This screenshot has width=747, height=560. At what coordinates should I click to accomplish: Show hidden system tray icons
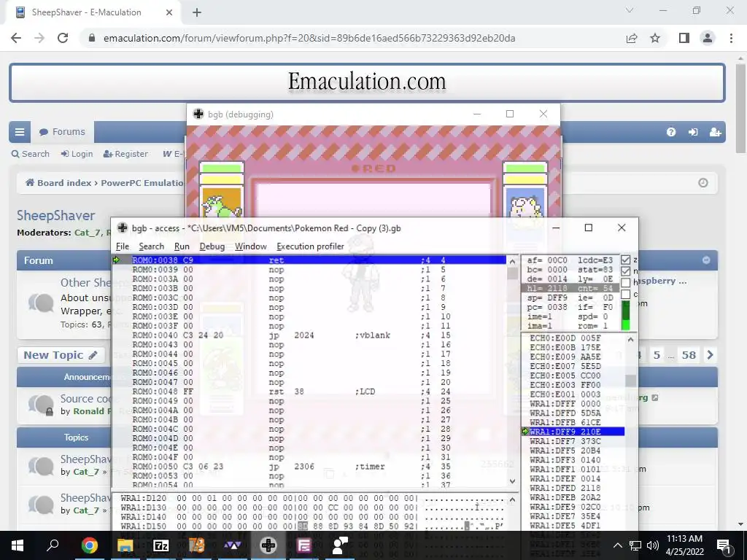coord(617,545)
